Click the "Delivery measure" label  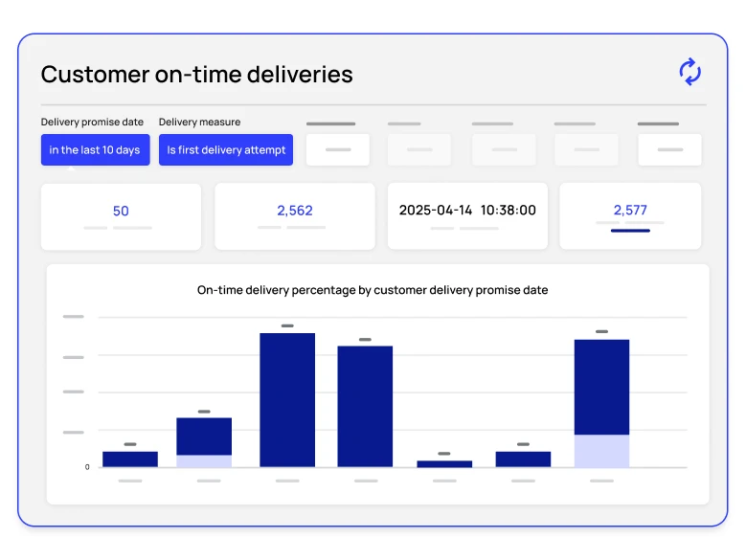point(199,123)
